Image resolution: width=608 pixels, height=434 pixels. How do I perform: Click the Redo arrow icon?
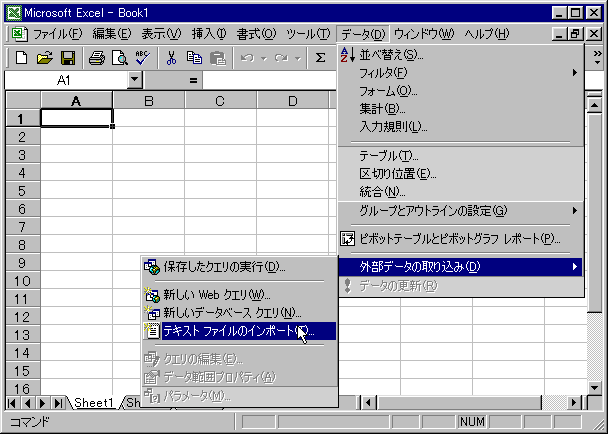click(281, 58)
